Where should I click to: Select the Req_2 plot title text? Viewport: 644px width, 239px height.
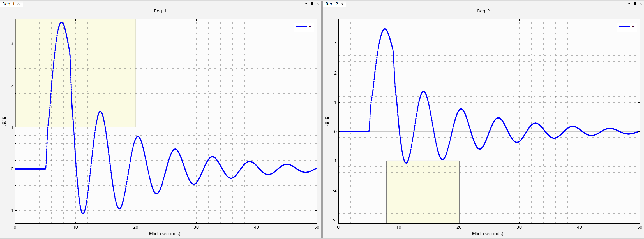click(x=483, y=11)
